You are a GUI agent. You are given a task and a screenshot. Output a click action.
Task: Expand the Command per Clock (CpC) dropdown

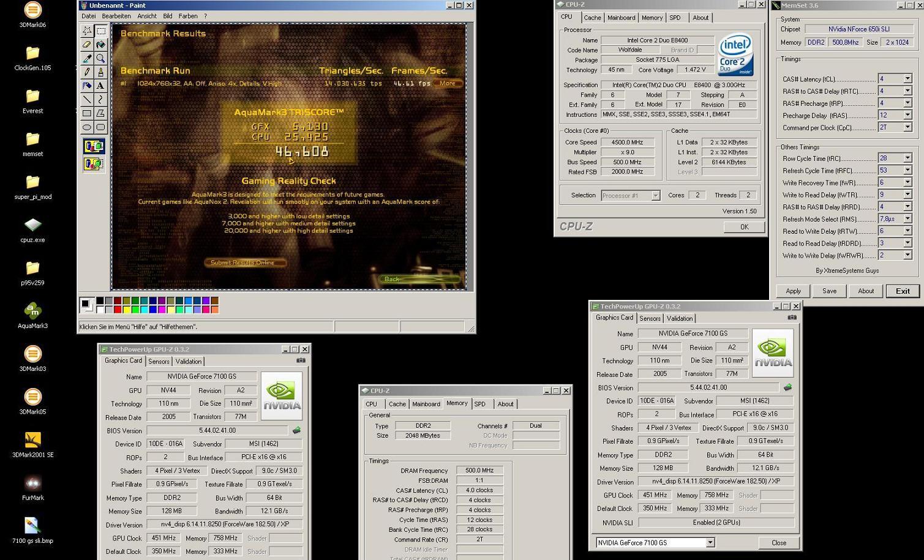pyautogui.click(x=907, y=127)
